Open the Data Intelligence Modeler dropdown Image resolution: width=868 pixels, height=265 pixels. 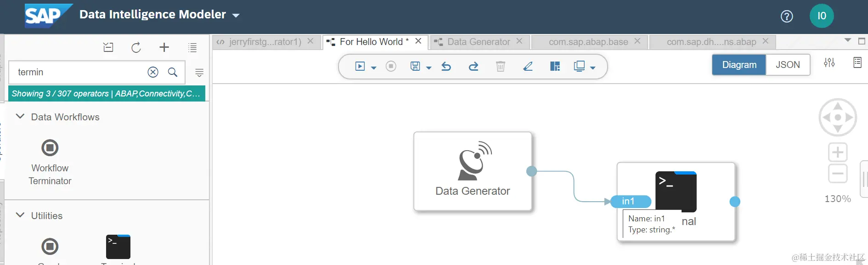click(x=236, y=15)
